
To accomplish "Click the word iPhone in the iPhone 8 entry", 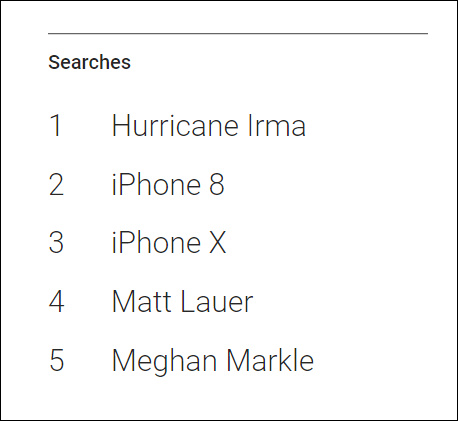I will pyautogui.click(x=156, y=184).
